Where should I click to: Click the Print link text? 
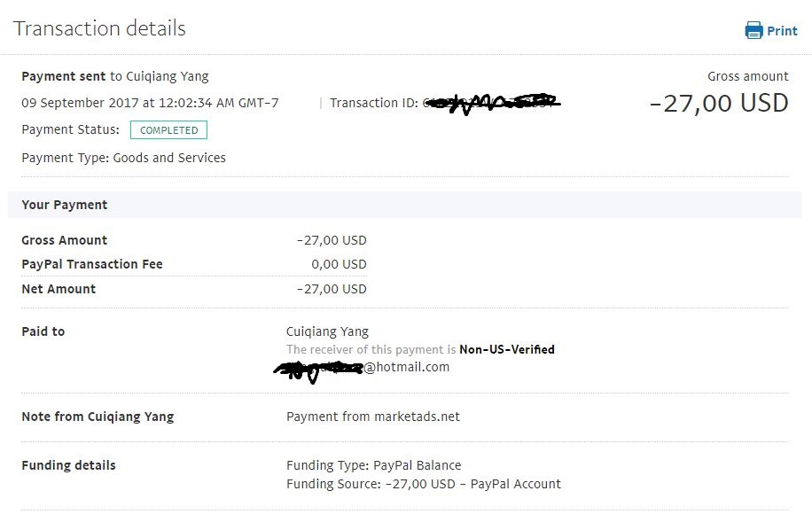coord(782,31)
